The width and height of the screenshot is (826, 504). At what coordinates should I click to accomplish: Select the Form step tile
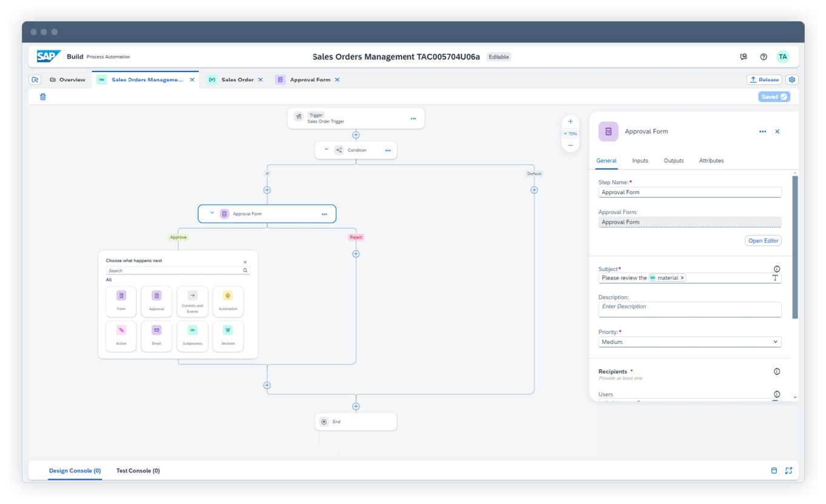tap(121, 301)
